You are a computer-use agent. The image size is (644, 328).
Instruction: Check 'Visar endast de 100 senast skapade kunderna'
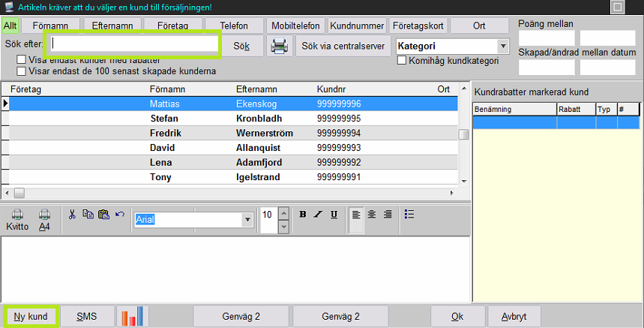pos(22,71)
